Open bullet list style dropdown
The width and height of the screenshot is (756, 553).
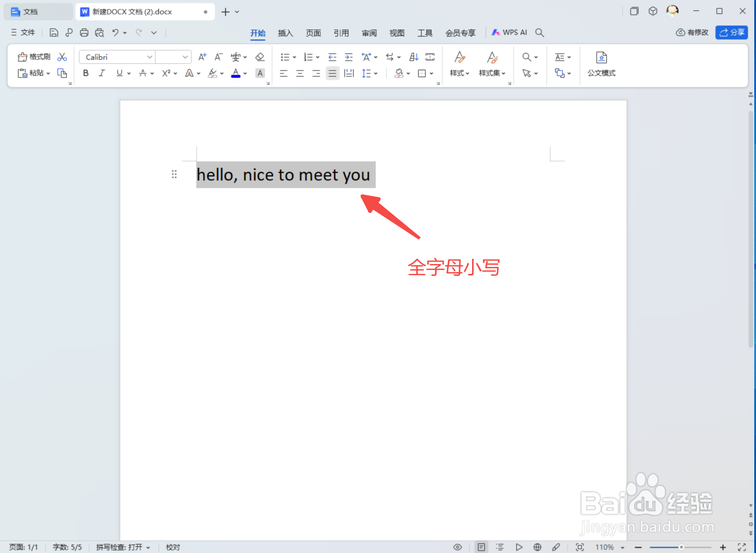click(x=294, y=57)
